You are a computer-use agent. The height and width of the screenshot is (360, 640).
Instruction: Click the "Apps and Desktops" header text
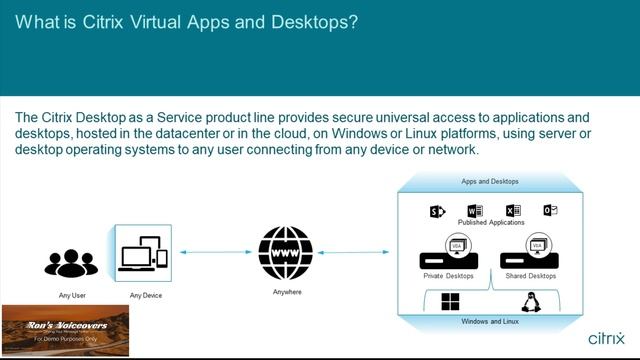click(x=490, y=181)
